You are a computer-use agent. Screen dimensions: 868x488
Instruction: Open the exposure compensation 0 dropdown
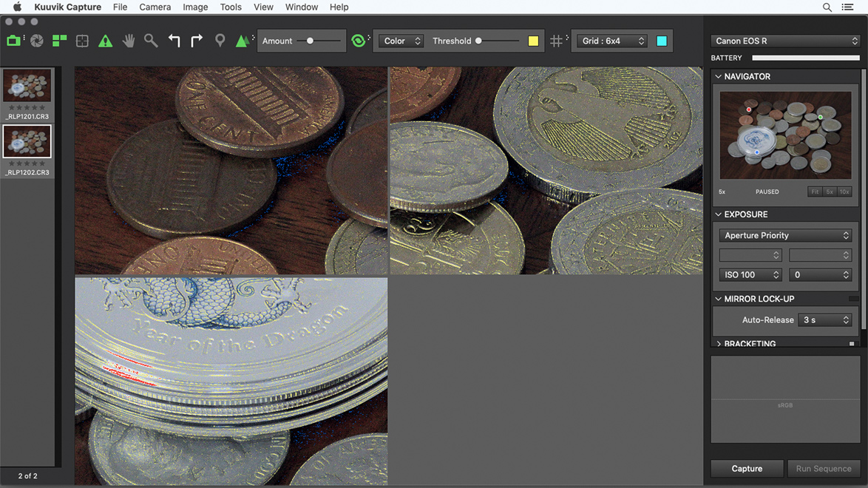820,275
